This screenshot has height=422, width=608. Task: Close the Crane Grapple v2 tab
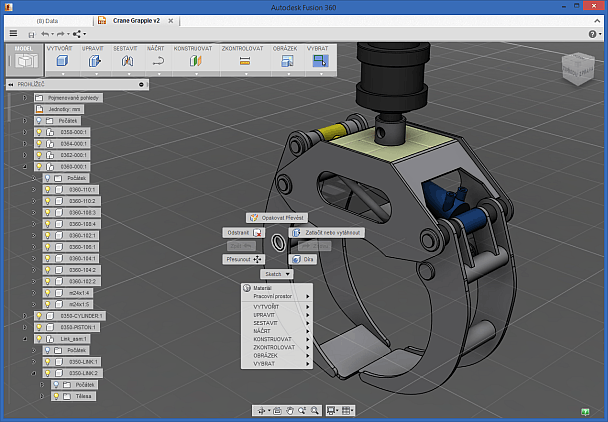click(171, 21)
